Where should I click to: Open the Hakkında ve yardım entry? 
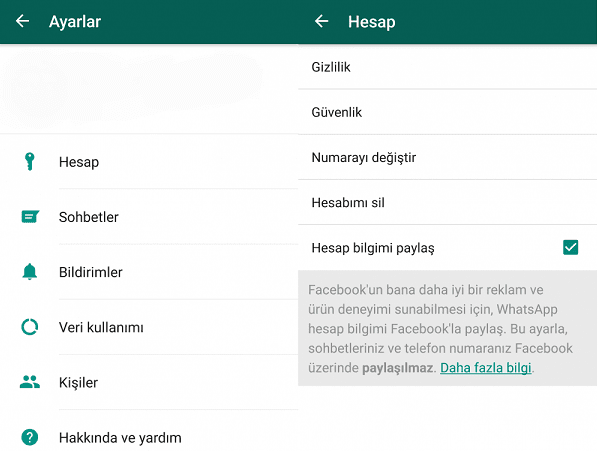click(149, 432)
